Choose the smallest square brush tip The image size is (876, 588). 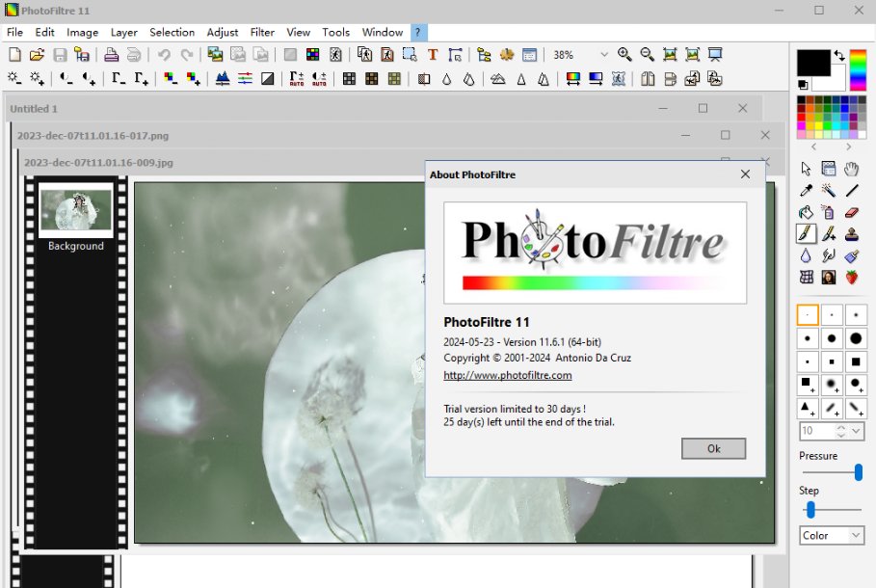pyautogui.click(x=808, y=362)
